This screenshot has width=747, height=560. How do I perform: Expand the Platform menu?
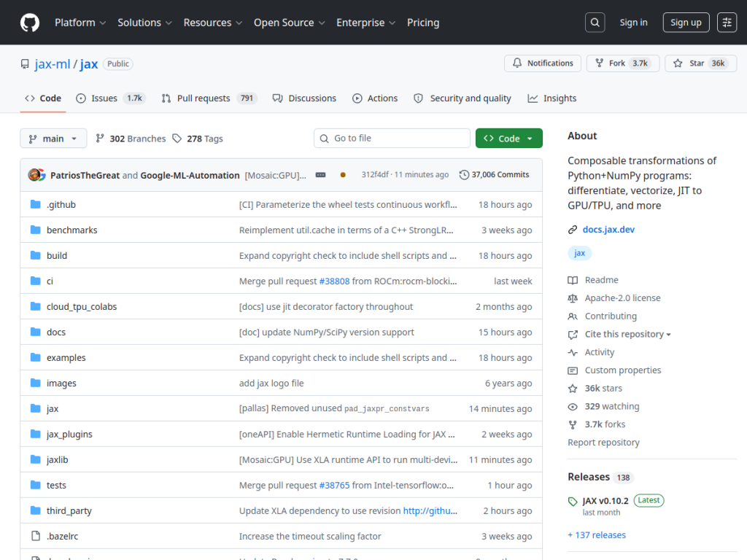[80, 23]
